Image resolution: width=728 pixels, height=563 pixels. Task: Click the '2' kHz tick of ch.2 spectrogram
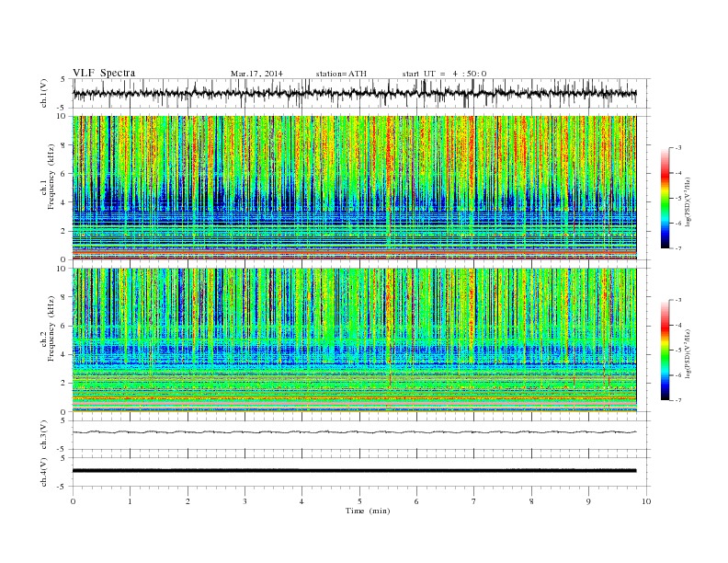click(x=63, y=384)
